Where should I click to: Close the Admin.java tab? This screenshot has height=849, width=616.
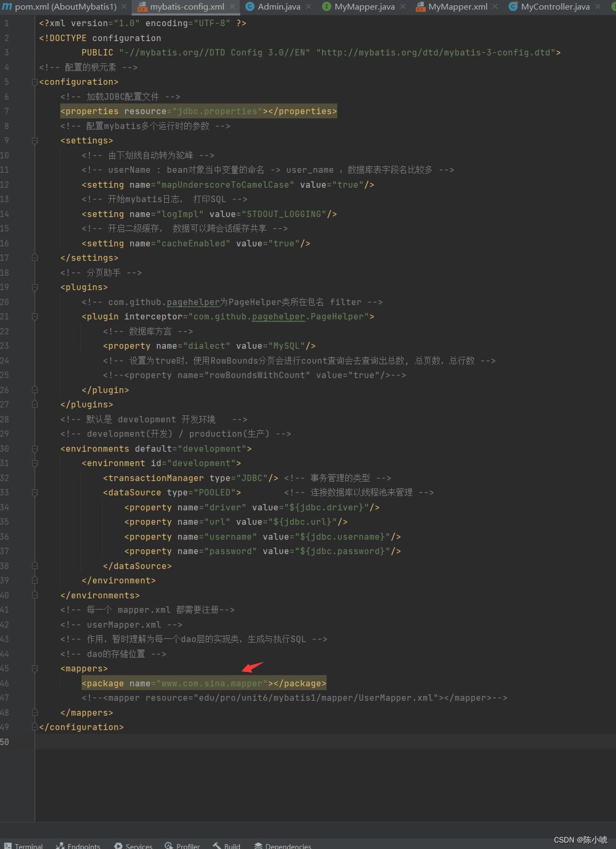(x=309, y=7)
